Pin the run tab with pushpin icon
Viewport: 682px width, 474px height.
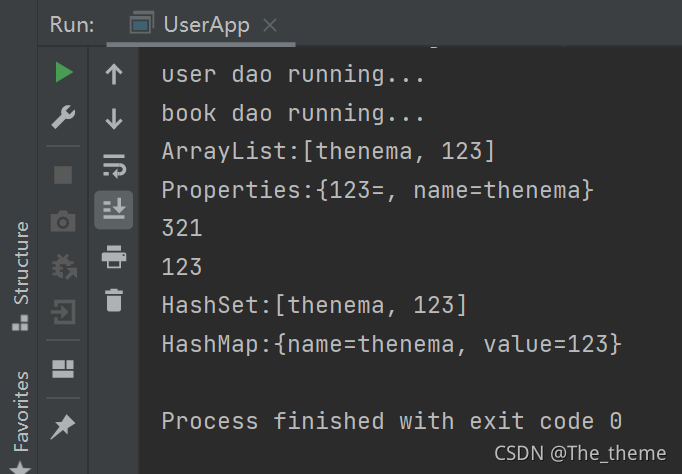(x=63, y=427)
